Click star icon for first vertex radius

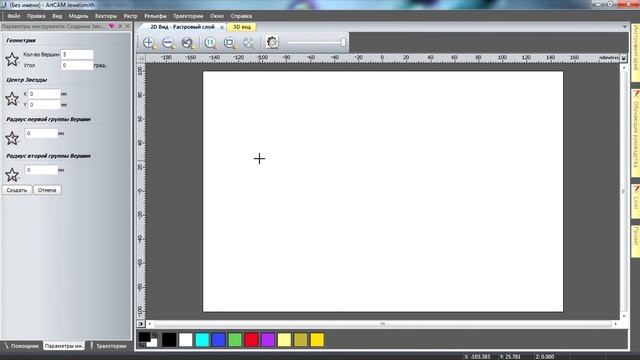tap(12, 138)
